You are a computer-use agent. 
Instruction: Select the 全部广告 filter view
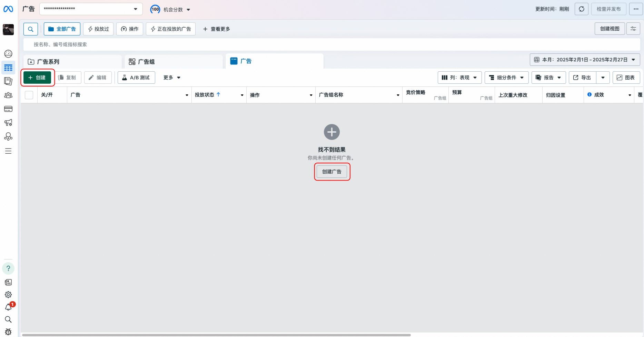tap(62, 29)
